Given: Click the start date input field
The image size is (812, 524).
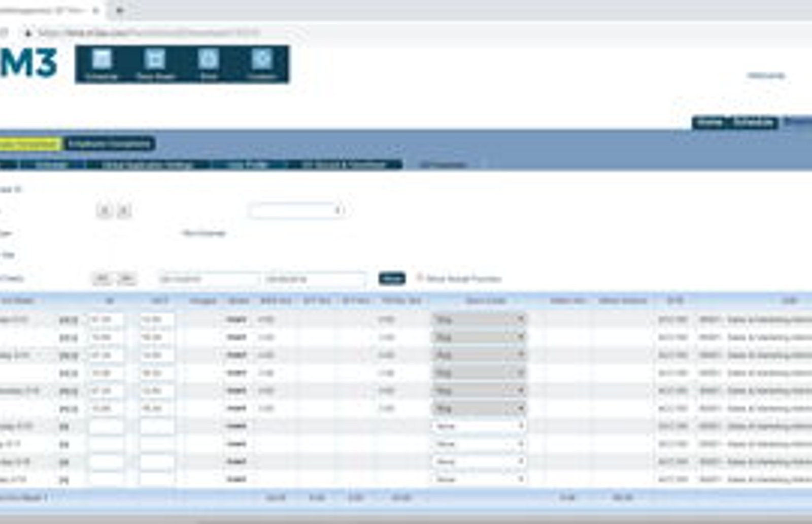Looking at the screenshot, I should 209,279.
